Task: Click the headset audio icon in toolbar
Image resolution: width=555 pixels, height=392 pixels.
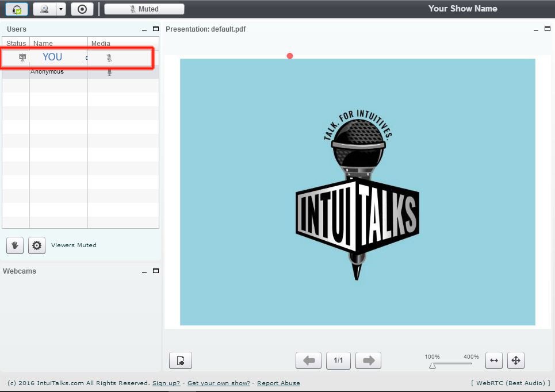Action: click(17, 9)
